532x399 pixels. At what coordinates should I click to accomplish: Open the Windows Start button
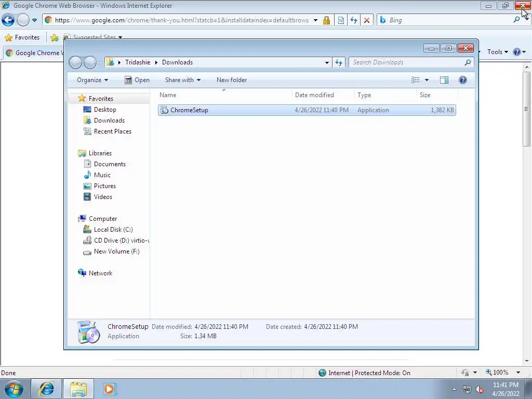click(14, 389)
